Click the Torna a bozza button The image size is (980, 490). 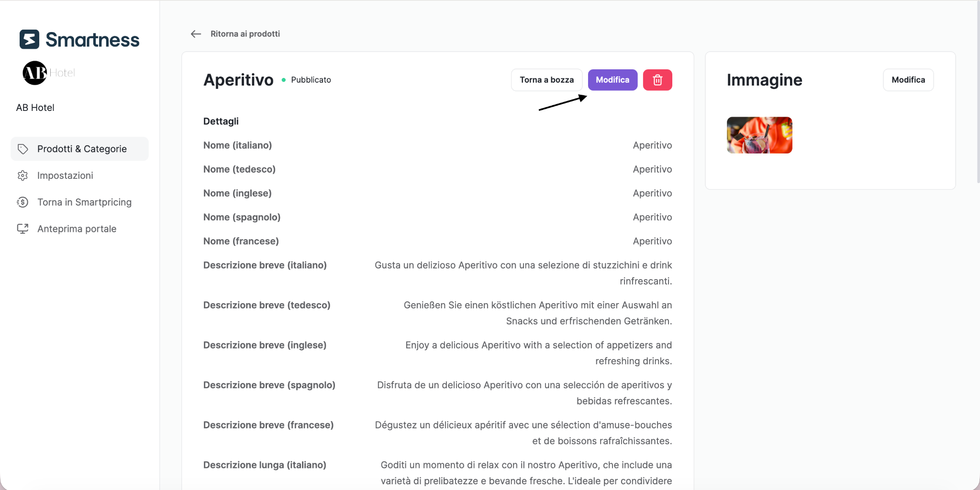click(546, 80)
